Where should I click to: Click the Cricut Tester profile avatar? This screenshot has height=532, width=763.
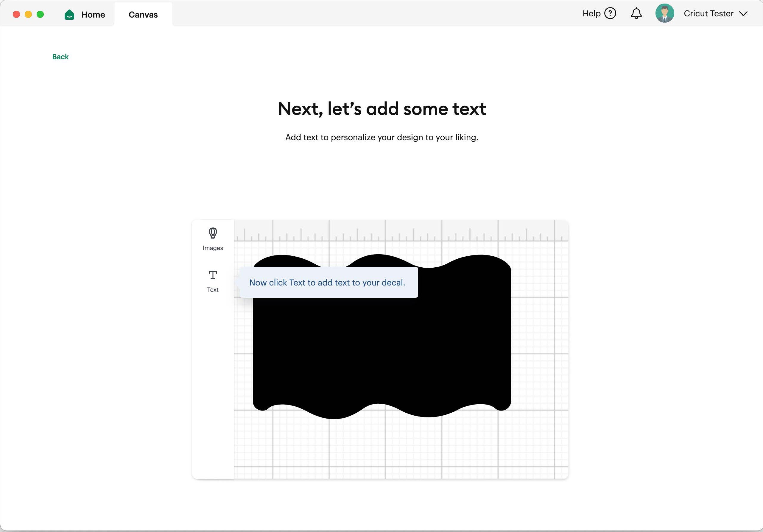pyautogui.click(x=665, y=13)
